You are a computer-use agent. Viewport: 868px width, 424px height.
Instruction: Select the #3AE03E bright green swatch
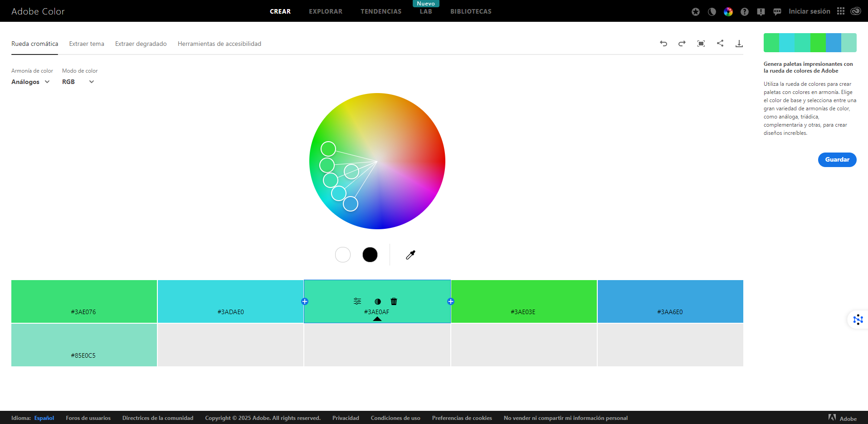(x=524, y=301)
